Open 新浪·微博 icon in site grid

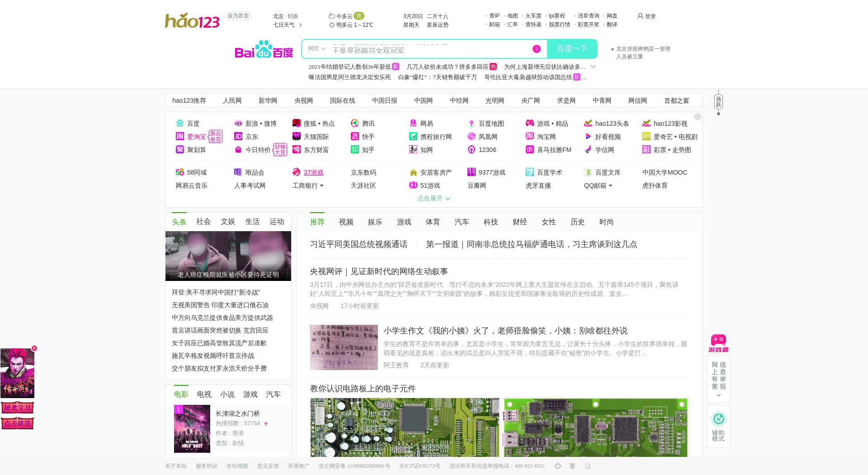pos(238,123)
